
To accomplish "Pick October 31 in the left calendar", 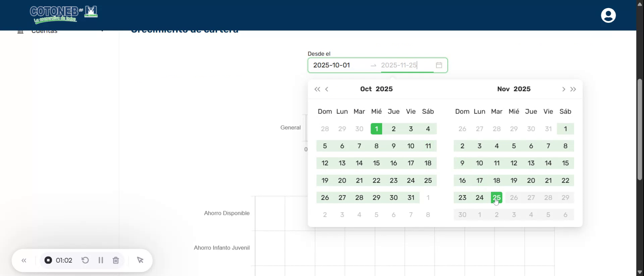I will [411, 198].
